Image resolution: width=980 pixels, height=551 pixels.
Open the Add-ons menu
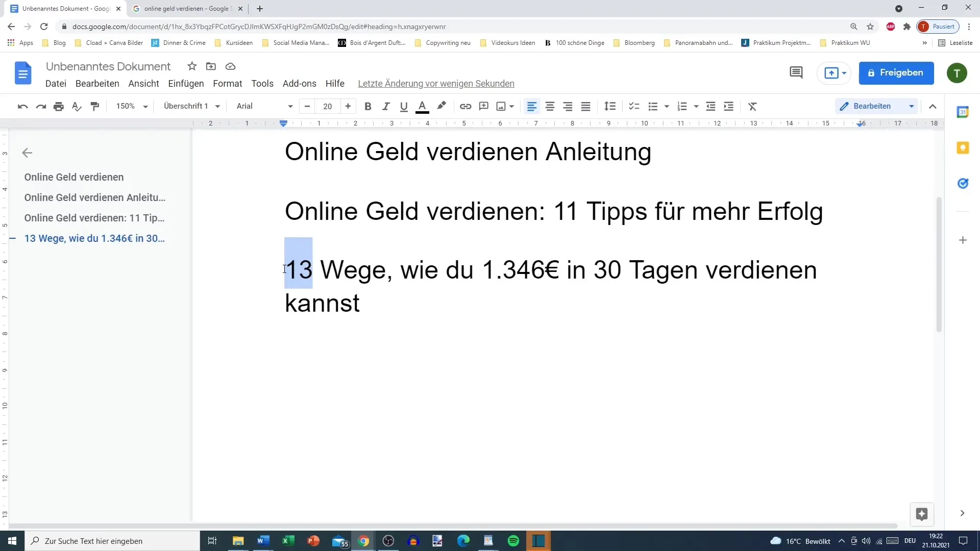click(300, 84)
